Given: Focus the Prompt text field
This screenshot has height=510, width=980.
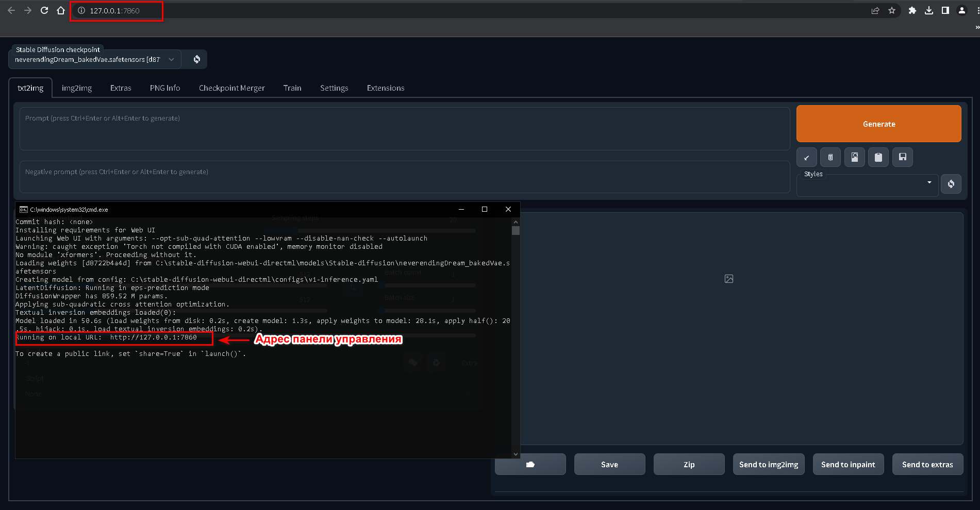Looking at the screenshot, I should pyautogui.click(x=405, y=129).
